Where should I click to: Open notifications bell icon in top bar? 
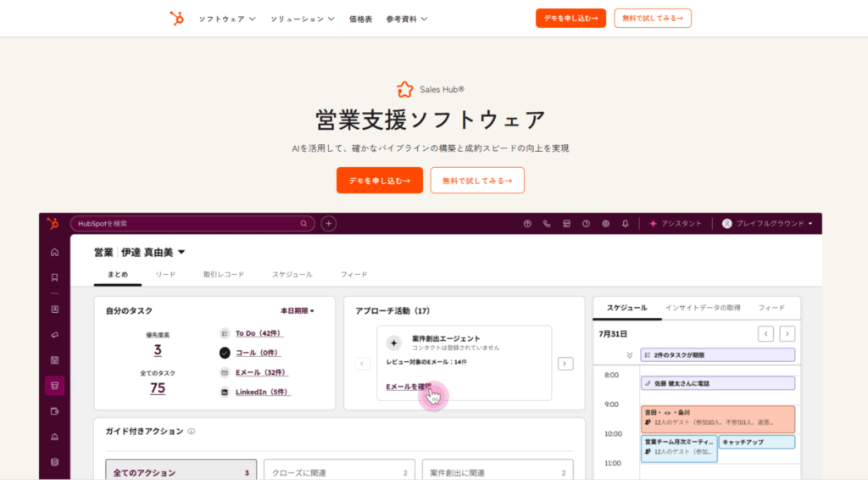[x=626, y=224]
